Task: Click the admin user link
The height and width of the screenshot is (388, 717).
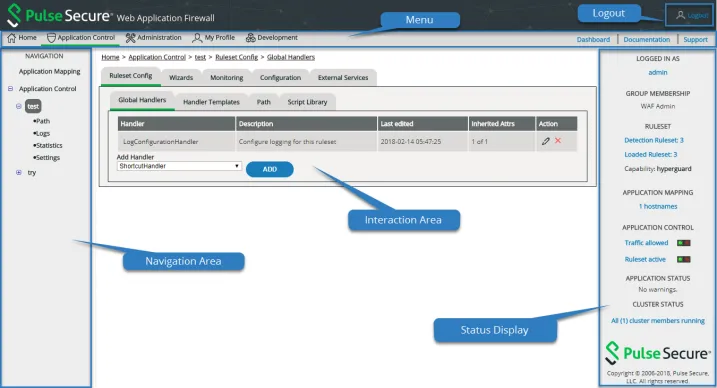Action: tap(658, 73)
